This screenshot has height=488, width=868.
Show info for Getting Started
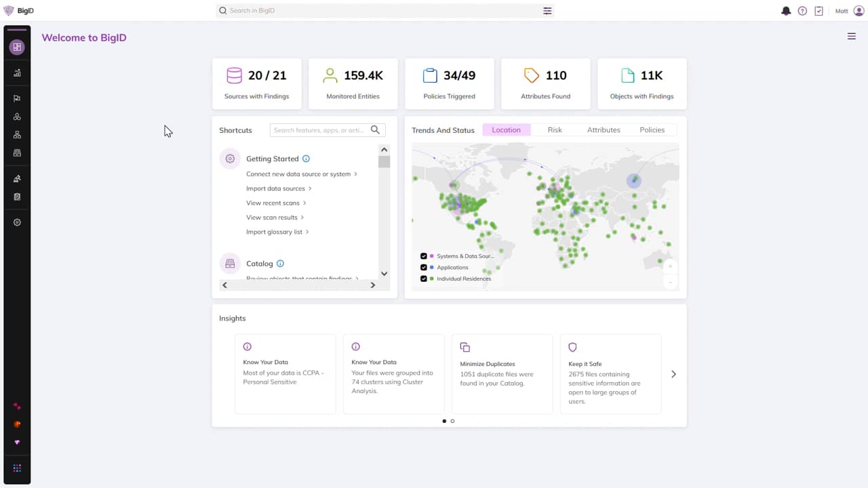[x=306, y=159]
